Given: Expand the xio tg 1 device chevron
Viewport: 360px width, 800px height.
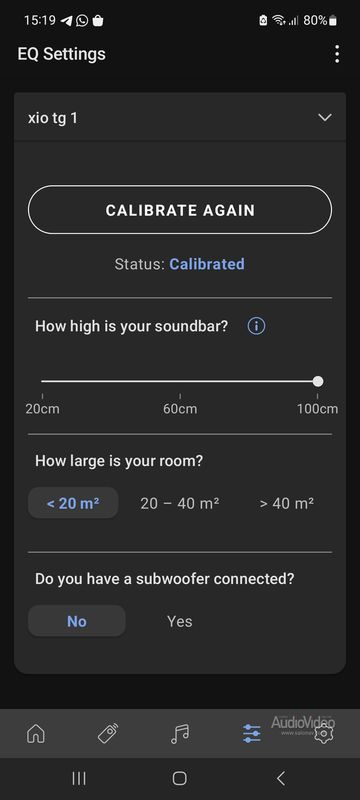Looking at the screenshot, I should (x=325, y=117).
